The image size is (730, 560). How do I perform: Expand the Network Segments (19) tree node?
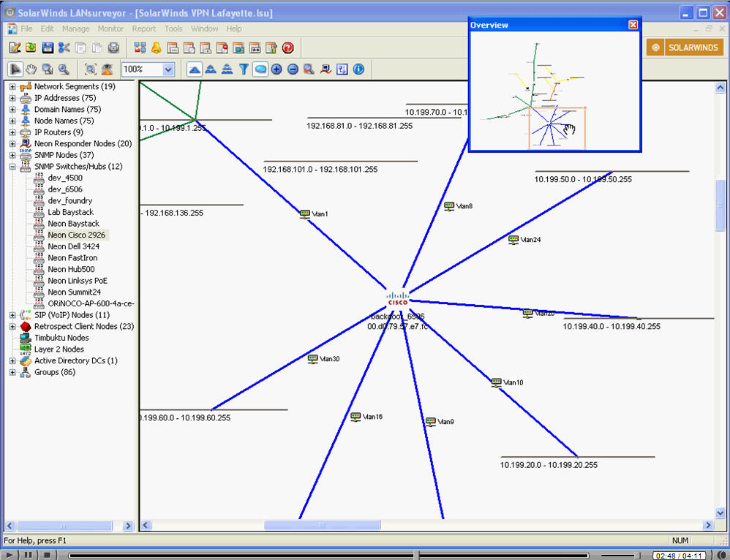[x=12, y=86]
